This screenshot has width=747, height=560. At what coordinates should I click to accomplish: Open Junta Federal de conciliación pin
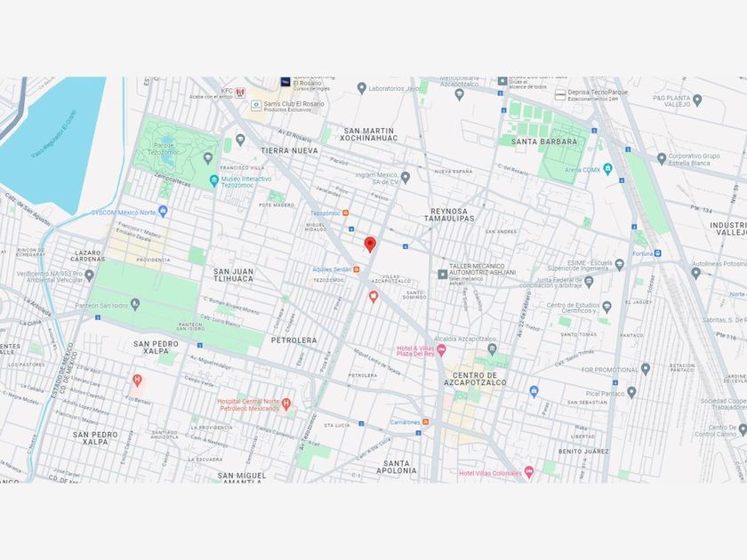589,283
